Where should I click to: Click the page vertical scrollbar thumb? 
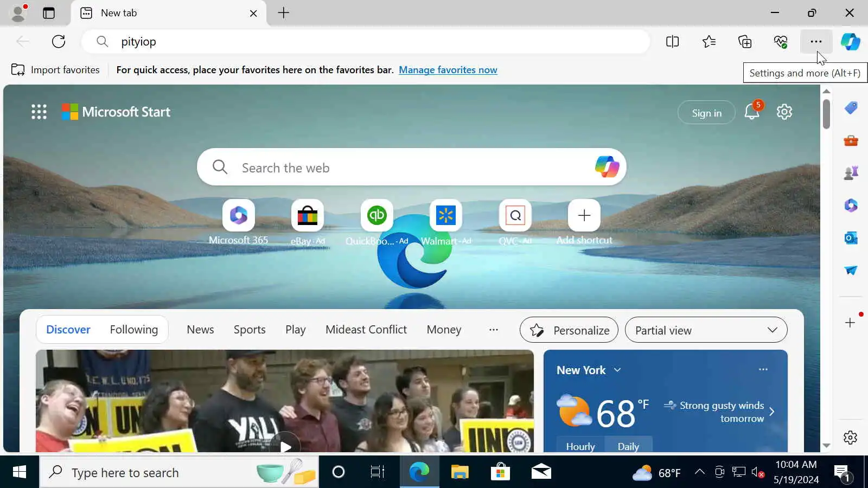[826, 113]
